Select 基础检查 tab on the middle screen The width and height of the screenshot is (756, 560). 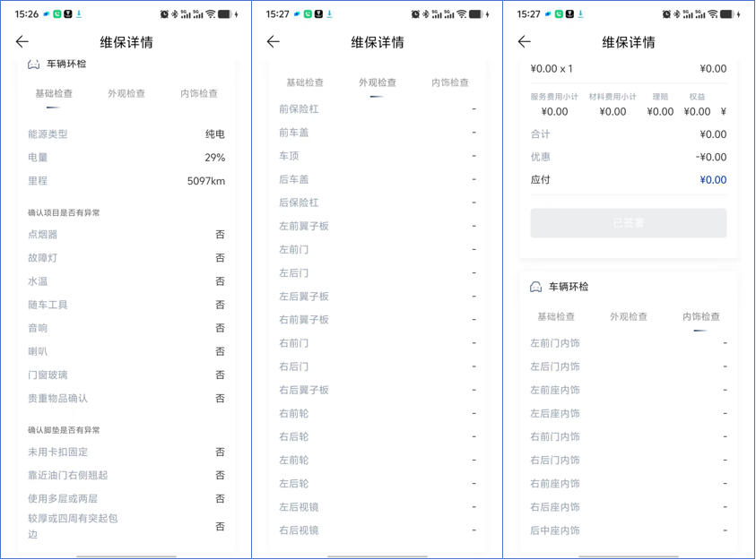coord(305,82)
